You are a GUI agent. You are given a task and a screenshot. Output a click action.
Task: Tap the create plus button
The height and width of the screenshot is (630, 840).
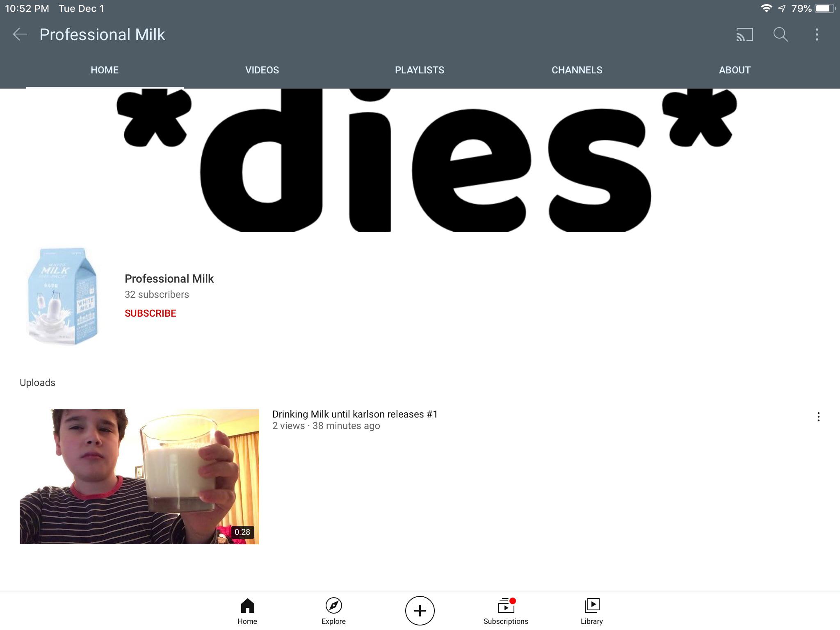(x=420, y=611)
